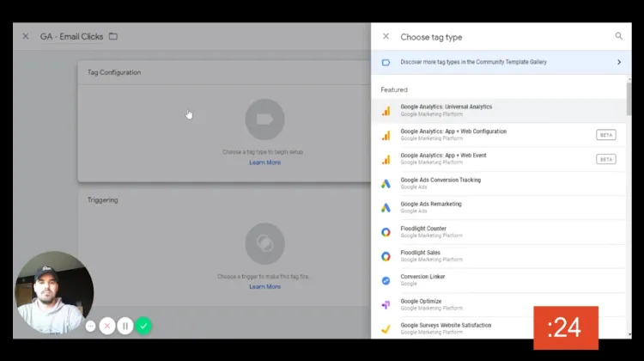Open search in Choose tag type panel
Image resolution: width=644 pixels, height=361 pixels.
click(x=618, y=36)
